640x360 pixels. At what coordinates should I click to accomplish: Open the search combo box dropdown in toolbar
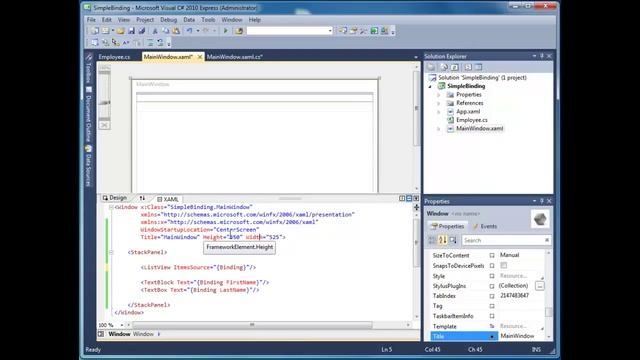pos(330,31)
